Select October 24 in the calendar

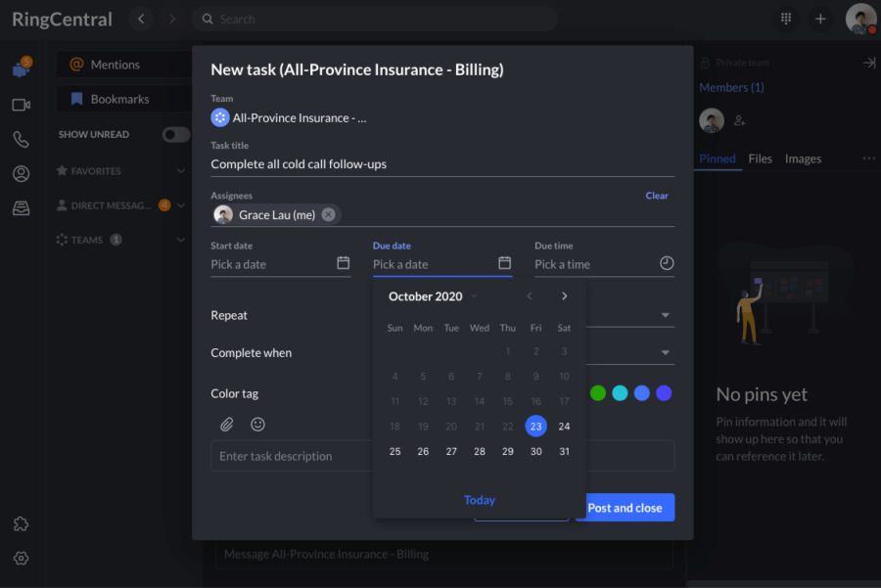pos(564,426)
